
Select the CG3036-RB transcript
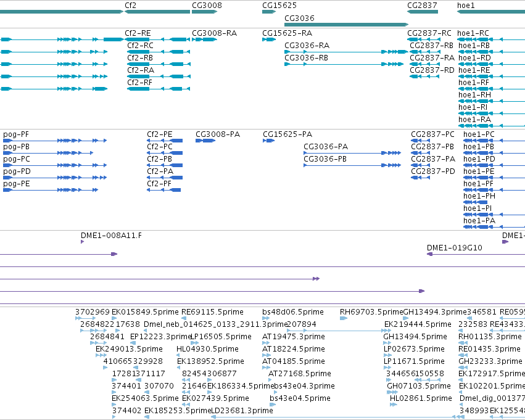(x=344, y=64)
